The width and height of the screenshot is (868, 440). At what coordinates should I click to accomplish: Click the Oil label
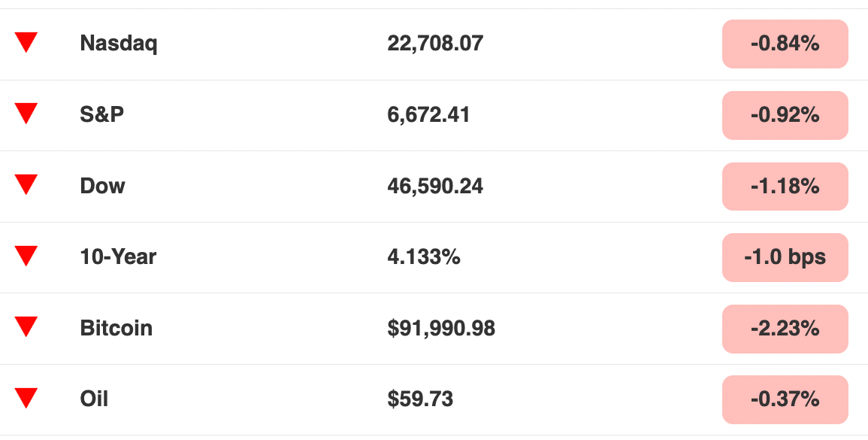94,399
